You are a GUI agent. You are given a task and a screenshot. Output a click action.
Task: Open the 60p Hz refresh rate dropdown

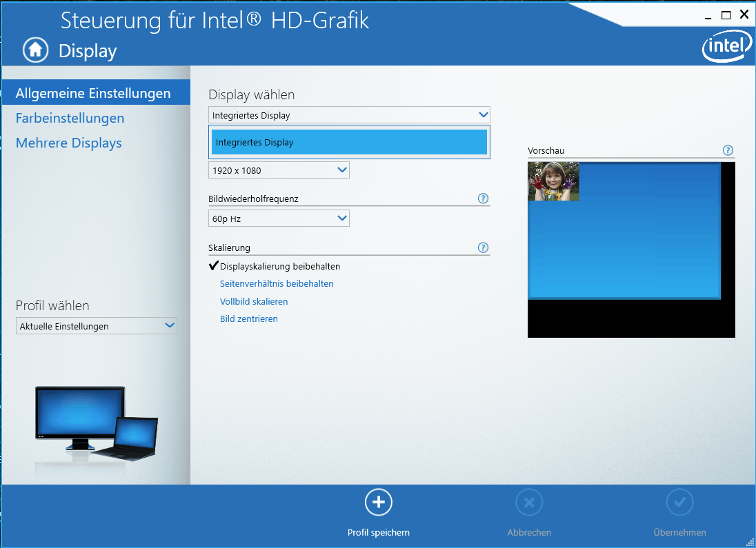point(279,219)
